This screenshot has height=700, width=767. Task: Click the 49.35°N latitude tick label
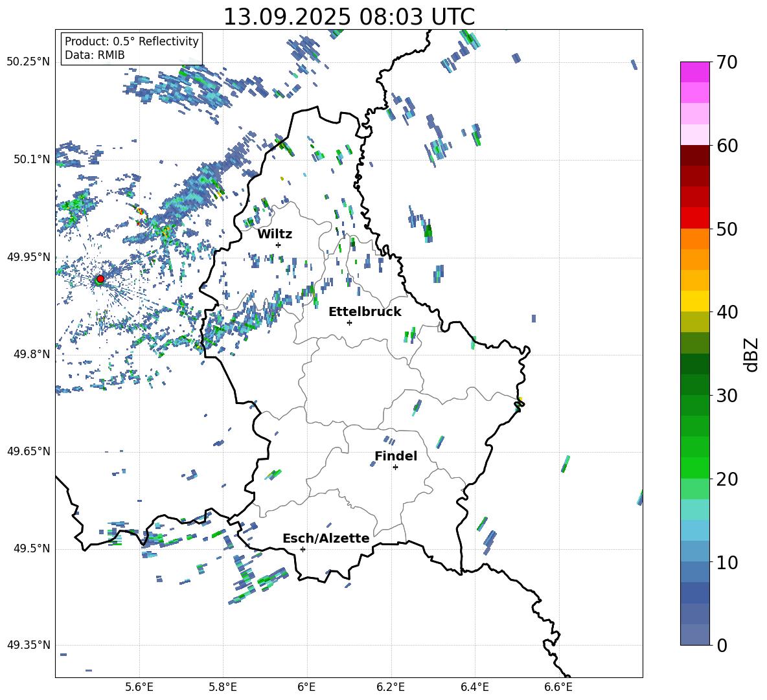[x=29, y=645]
